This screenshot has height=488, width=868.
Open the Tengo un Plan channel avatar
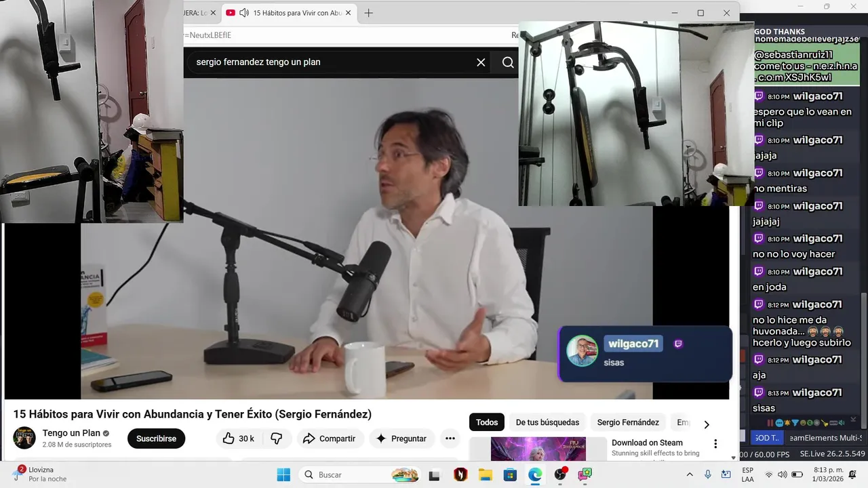(x=24, y=438)
